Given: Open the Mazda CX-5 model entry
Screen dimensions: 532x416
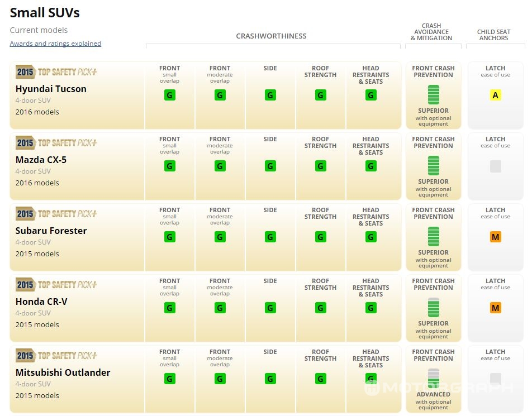Looking at the screenshot, I should pos(41,160).
